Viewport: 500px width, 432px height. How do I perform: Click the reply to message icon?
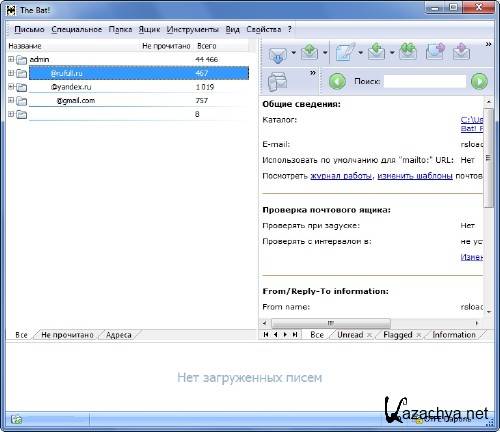point(377,52)
